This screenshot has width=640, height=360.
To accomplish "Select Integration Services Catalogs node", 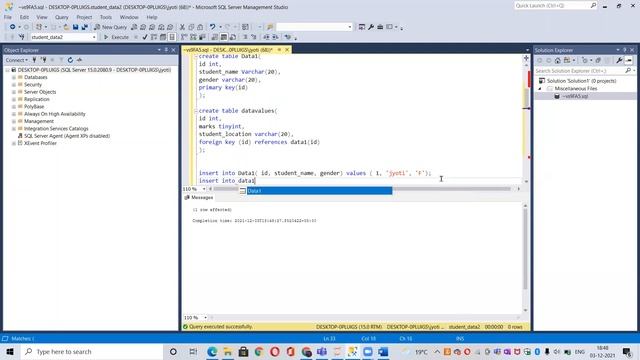I will (56, 129).
